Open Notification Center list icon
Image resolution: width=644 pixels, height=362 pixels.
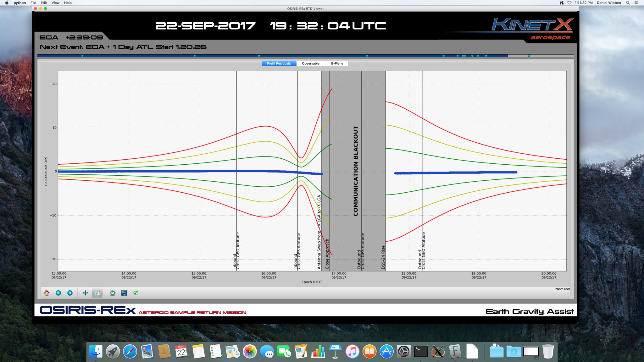pyautogui.click(x=636, y=3)
